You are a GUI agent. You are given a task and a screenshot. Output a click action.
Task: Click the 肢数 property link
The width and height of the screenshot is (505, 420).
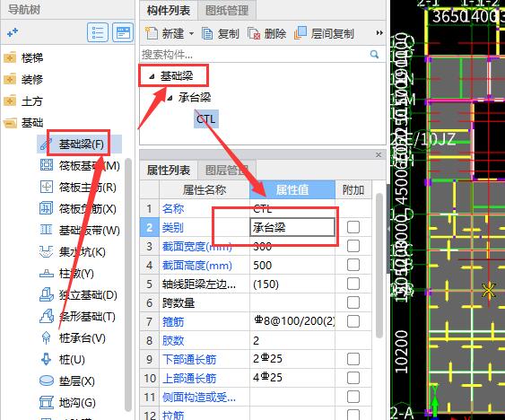(x=173, y=340)
